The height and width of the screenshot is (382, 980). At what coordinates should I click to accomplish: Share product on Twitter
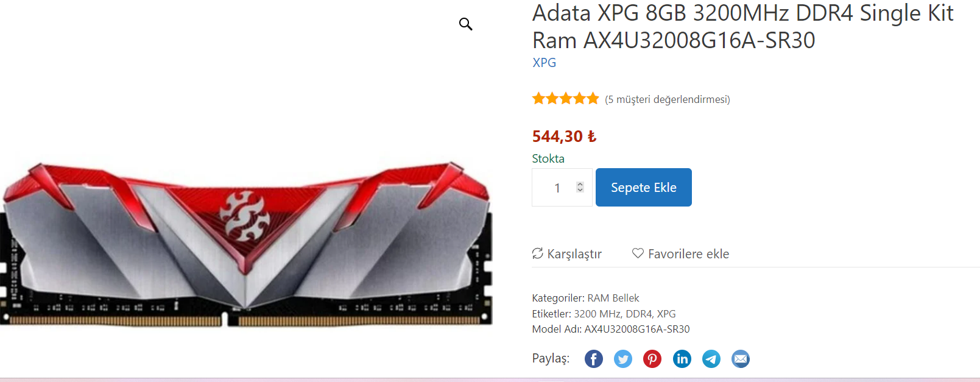(x=623, y=359)
